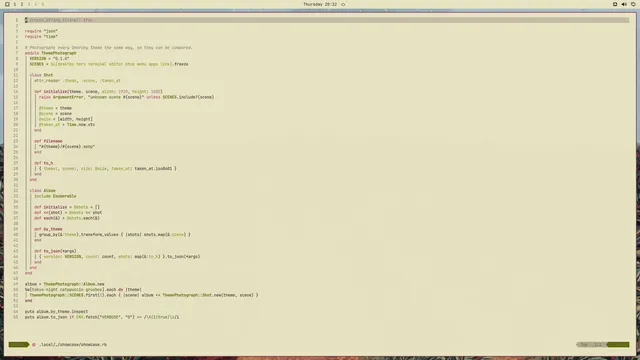Click the SCENES constant definition line

(109, 64)
